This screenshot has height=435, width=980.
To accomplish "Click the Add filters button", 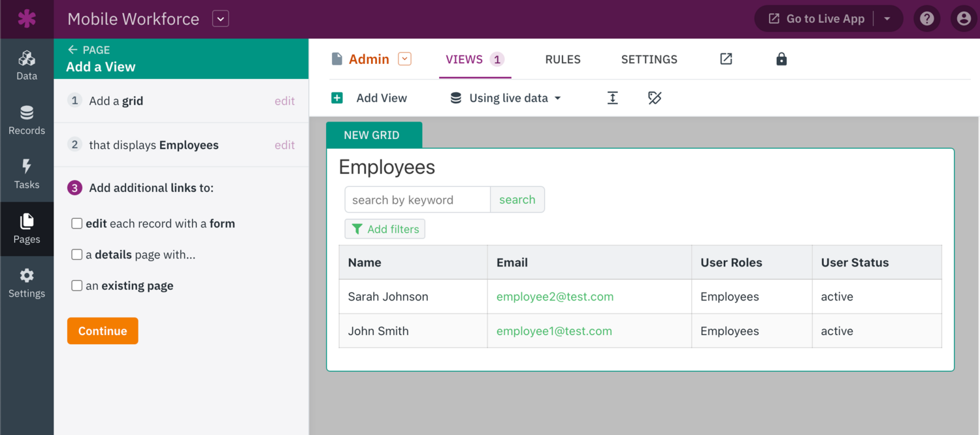I will point(385,229).
